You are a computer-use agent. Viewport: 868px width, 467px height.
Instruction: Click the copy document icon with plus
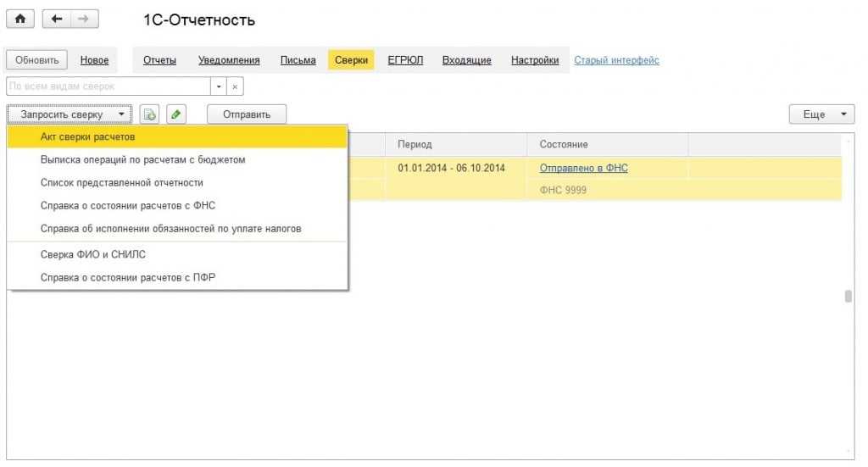point(150,114)
